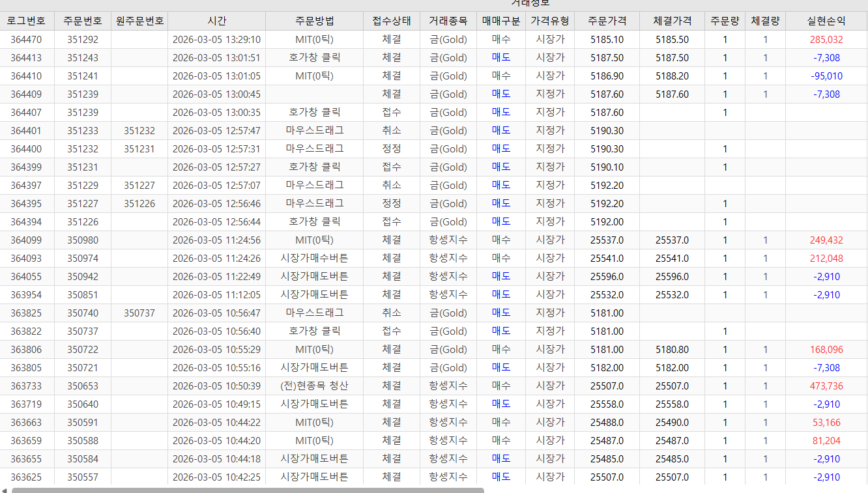Click order number 350721
The image size is (868, 493).
pos(82,367)
